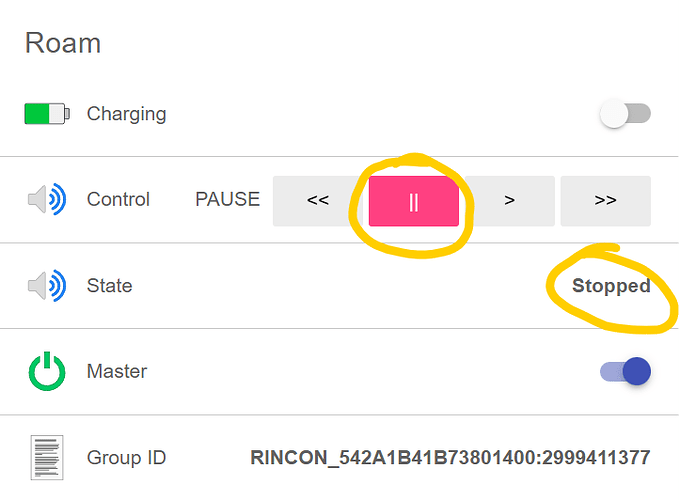This screenshot has width=679, height=500.
Task: Click the green battery icon beside Charging
Action: (x=47, y=114)
